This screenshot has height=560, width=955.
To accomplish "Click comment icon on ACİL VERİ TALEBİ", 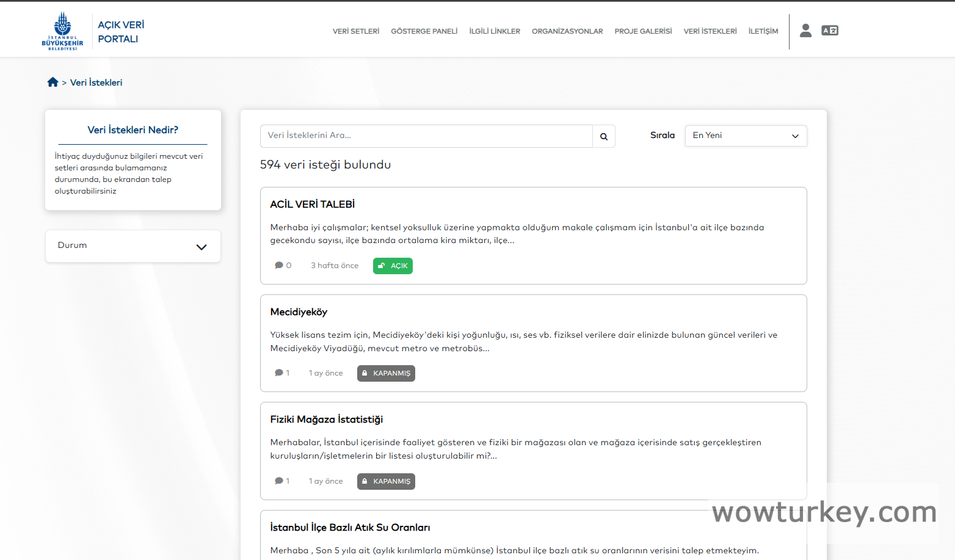I will tap(279, 266).
